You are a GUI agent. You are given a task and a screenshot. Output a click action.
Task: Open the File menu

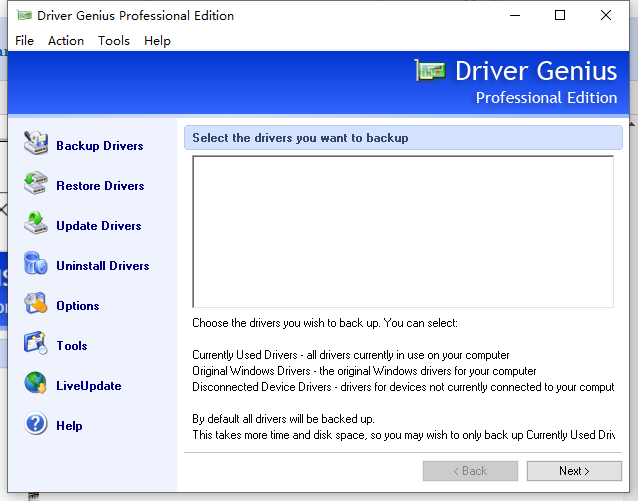tap(24, 41)
